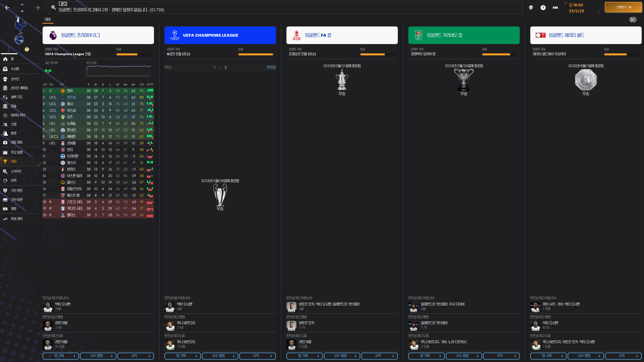Open 스카우트 scouting in sidebar

tap(16, 171)
